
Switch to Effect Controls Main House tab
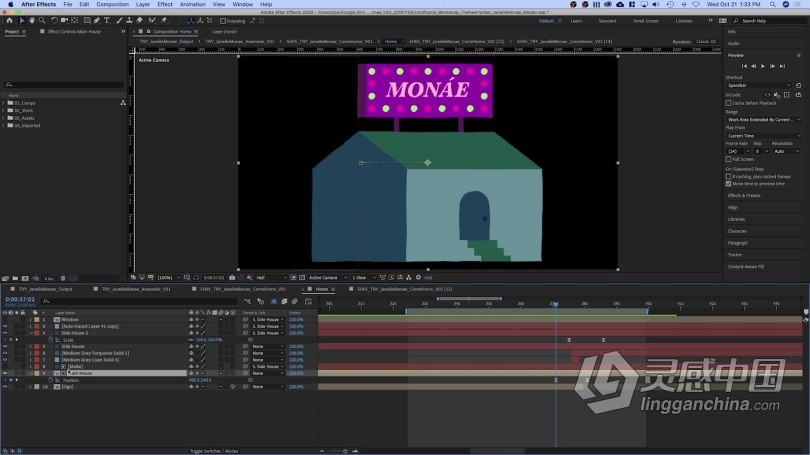click(x=74, y=32)
